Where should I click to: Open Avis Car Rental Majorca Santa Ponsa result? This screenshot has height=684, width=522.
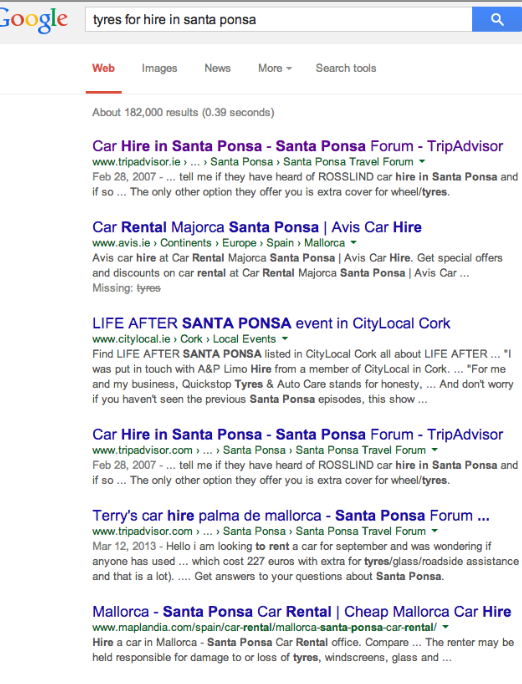coord(257,227)
